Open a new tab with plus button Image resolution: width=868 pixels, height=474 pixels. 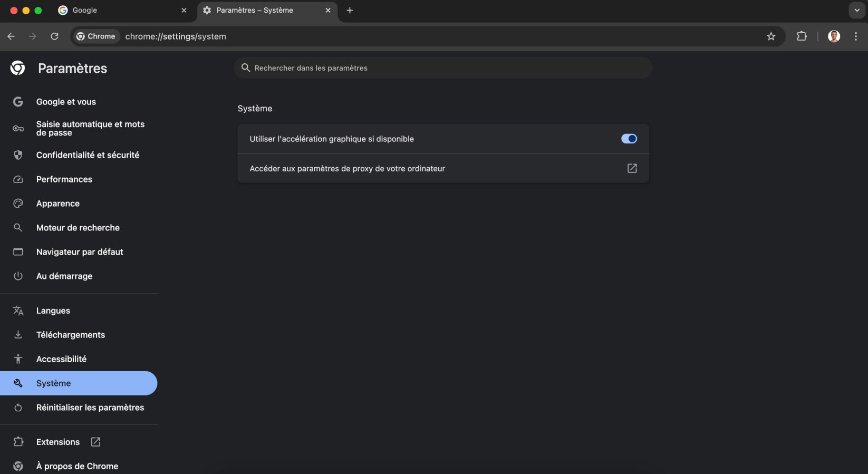pos(350,10)
